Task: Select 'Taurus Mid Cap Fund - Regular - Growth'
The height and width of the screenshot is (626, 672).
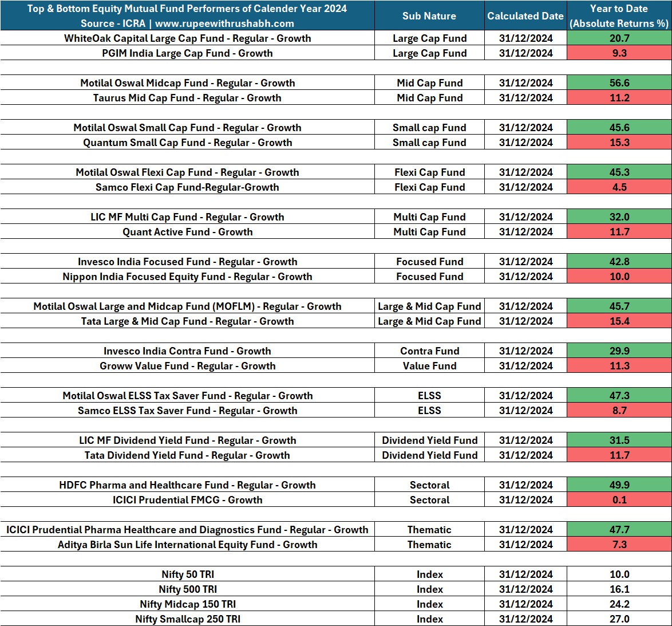Action: pos(187,98)
